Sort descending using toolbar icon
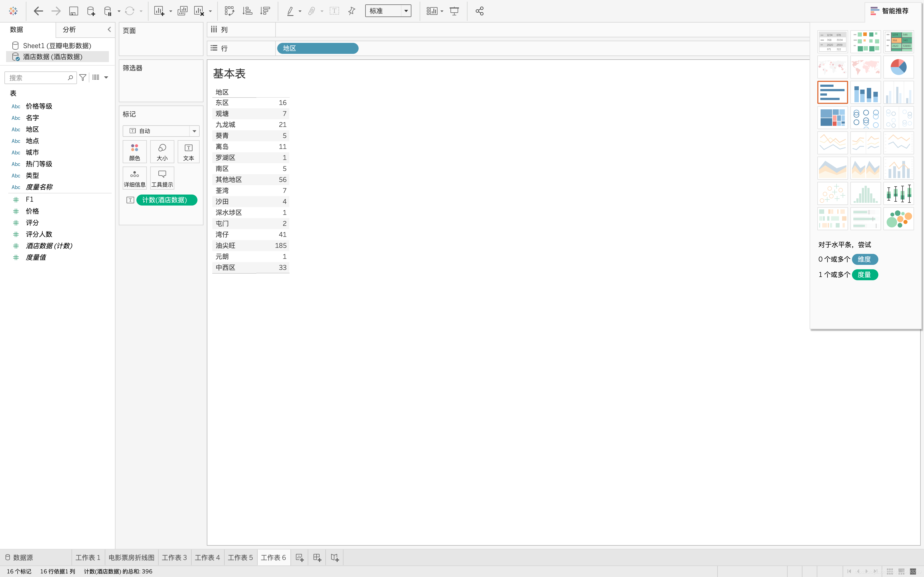Image resolution: width=924 pixels, height=577 pixels. coord(265,11)
